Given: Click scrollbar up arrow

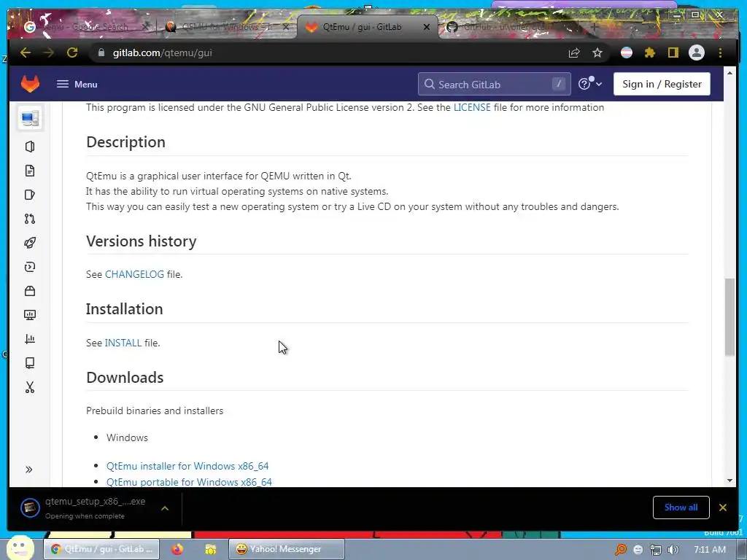Looking at the screenshot, I should point(729,73).
